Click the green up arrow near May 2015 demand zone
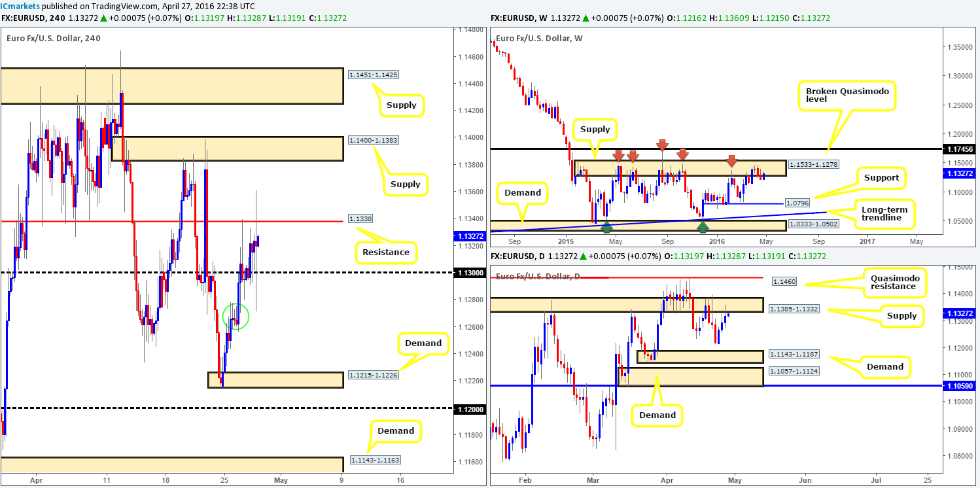Viewport: 980px width, 488px height. [606, 227]
